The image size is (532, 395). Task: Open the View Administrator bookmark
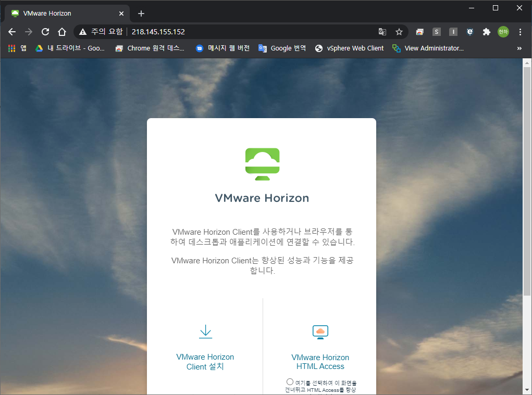pyautogui.click(x=428, y=48)
